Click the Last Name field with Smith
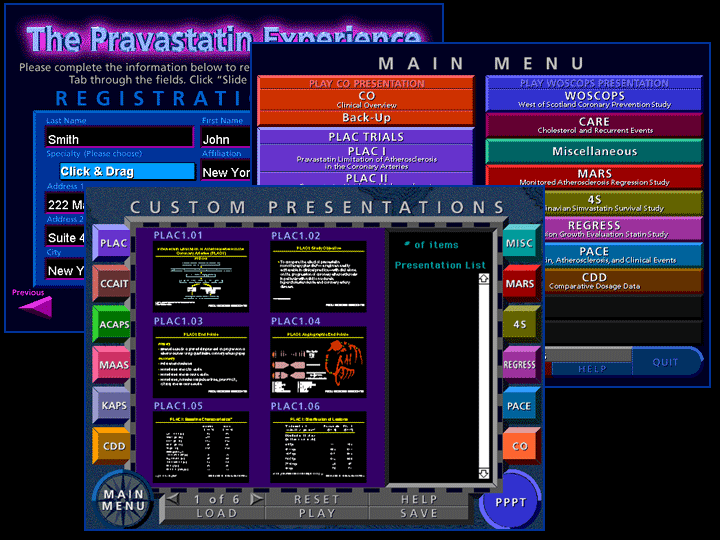The height and width of the screenshot is (540, 720). (x=119, y=138)
